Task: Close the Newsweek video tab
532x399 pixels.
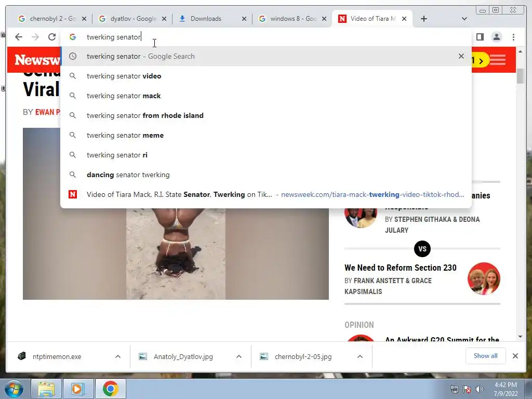Action: point(404,19)
